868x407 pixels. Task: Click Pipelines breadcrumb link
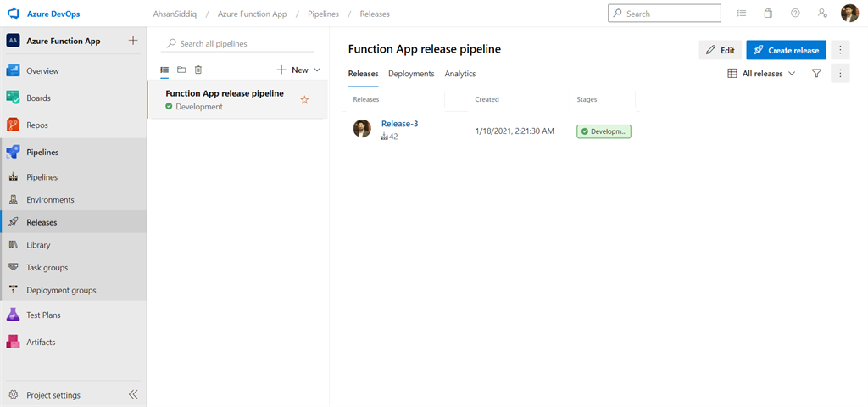[x=323, y=14]
